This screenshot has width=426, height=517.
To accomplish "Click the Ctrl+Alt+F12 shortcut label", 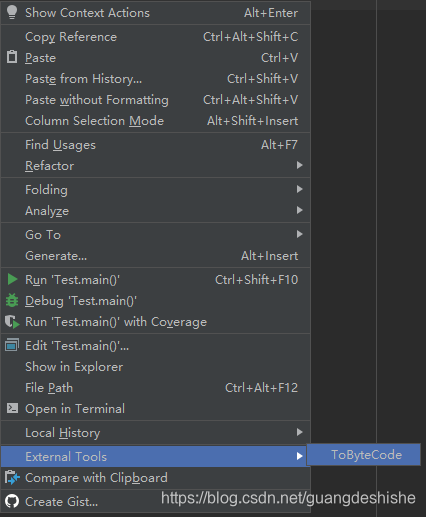I will [261, 388].
